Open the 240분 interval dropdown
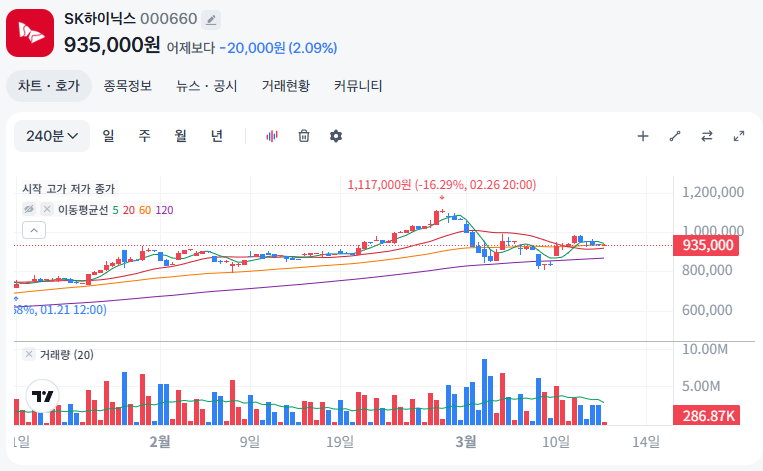Screen dimensions: 763x471 52,136
